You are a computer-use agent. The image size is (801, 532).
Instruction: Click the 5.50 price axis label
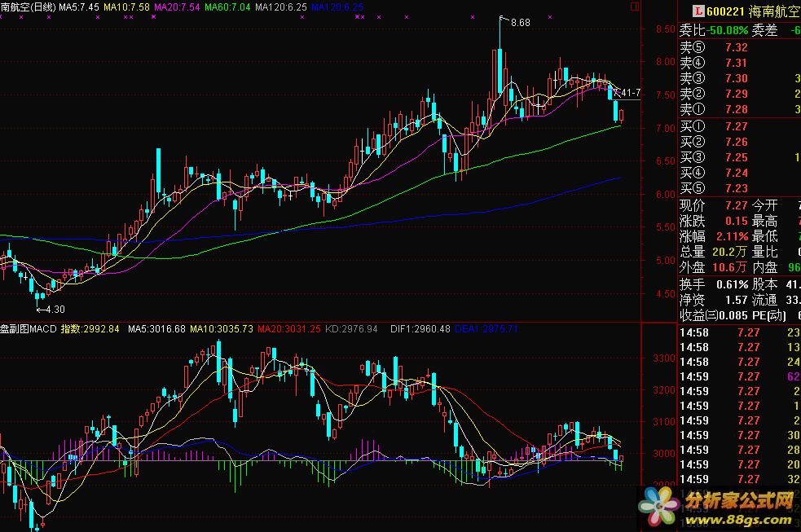(665, 227)
